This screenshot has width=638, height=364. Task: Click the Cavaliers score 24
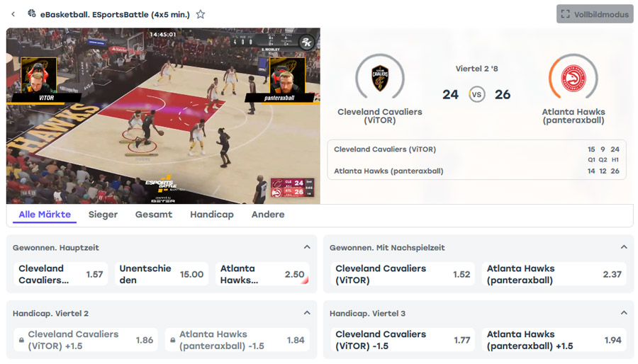(x=450, y=94)
